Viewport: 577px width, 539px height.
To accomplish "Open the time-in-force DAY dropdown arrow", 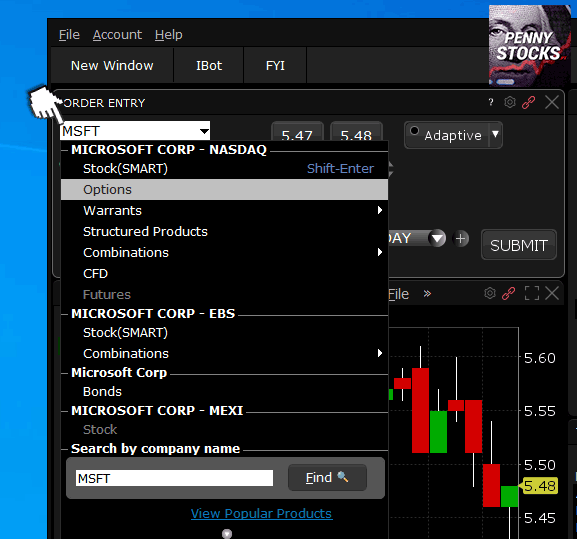I will point(437,238).
